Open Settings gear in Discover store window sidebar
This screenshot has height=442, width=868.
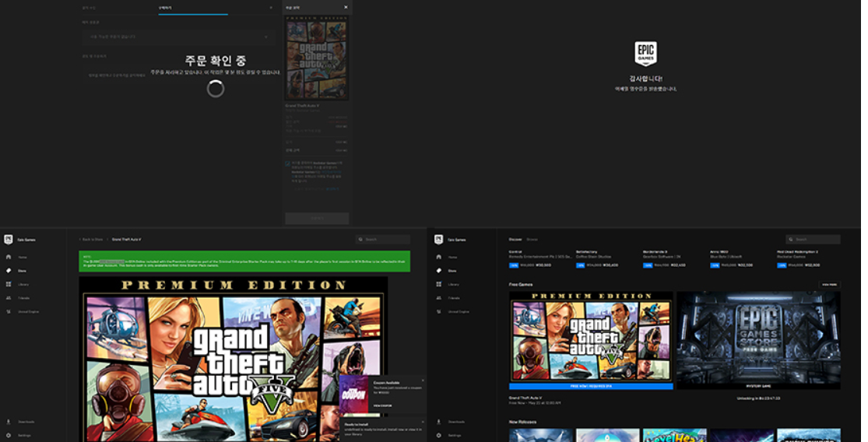[439, 435]
